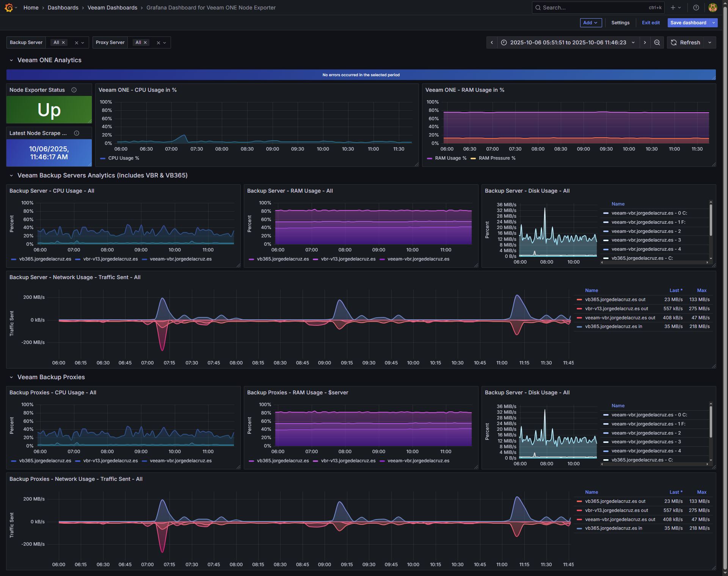Shift time range backward with left arrow
The height and width of the screenshot is (576, 728).
[x=492, y=42]
